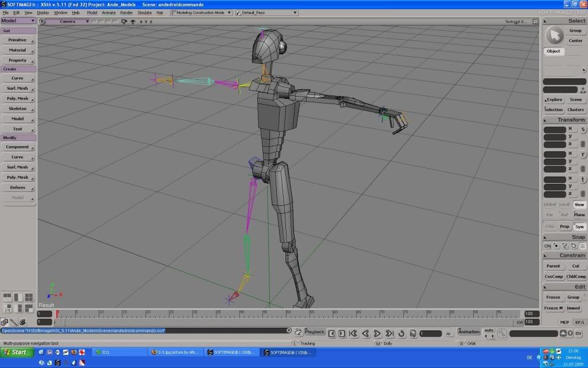Step to previous frame

(332, 333)
